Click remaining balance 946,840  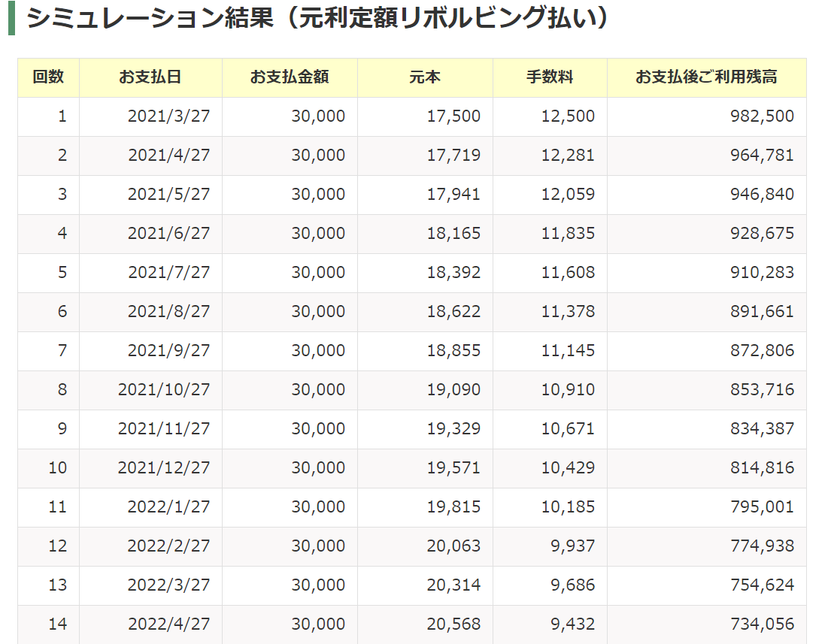[763, 195]
